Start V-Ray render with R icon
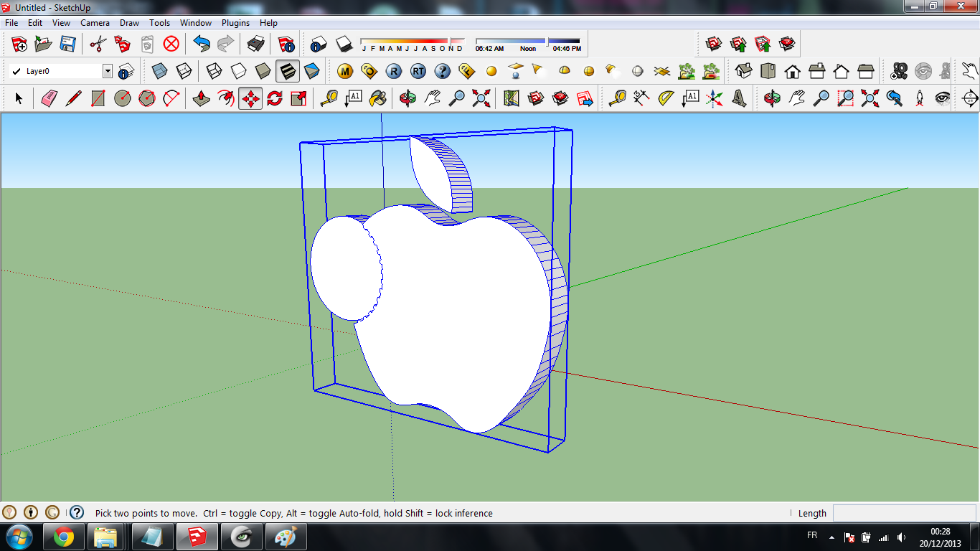The height and width of the screenshot is (551, 980). 394,71
